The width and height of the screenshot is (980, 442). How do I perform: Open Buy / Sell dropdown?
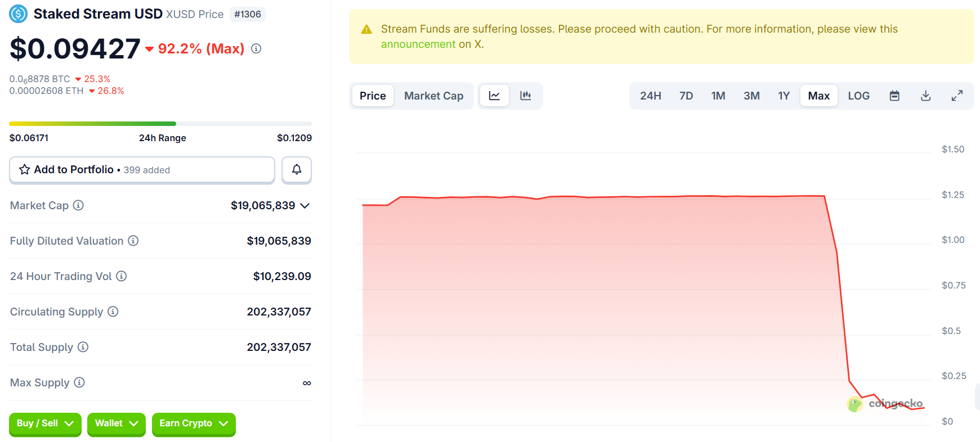[x=45, y=424]
